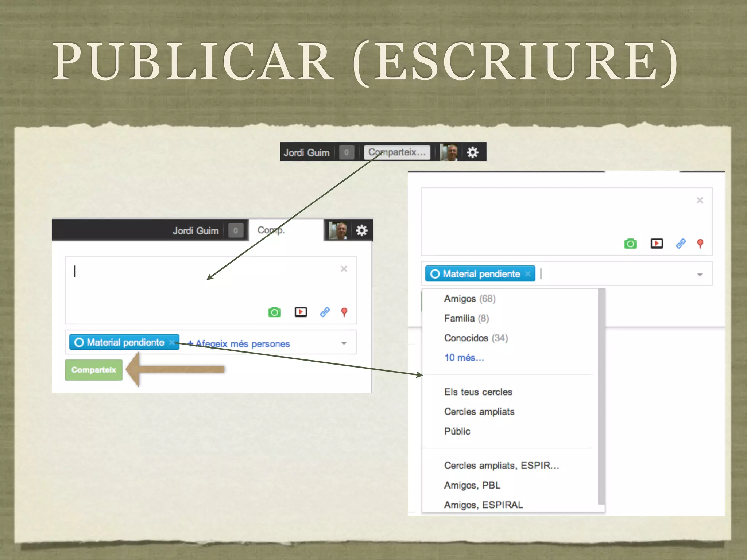Click profile photo in the top Jordi Guim bar
The height and width of the screenshot is (560, 747).
pos(449,152)
